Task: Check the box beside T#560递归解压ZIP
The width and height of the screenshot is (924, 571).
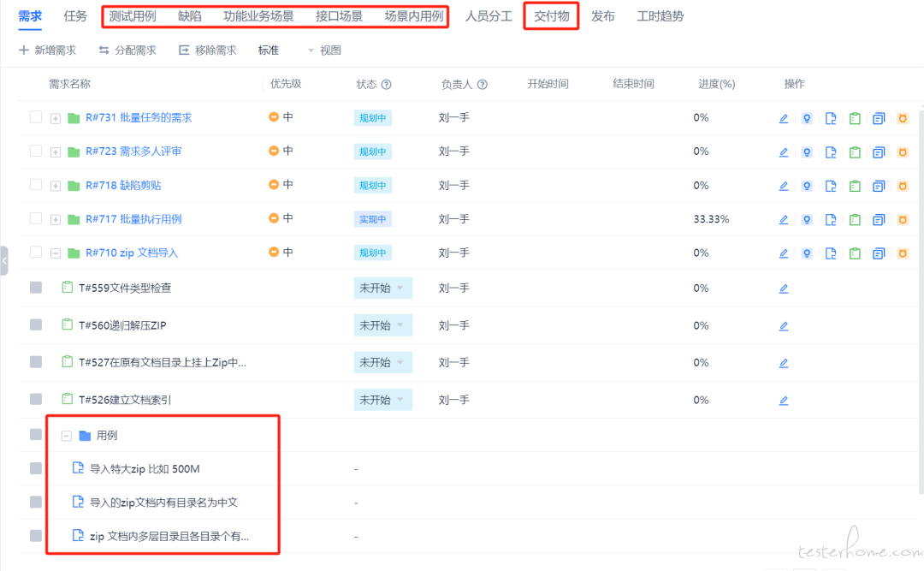Action: [36, 325]
